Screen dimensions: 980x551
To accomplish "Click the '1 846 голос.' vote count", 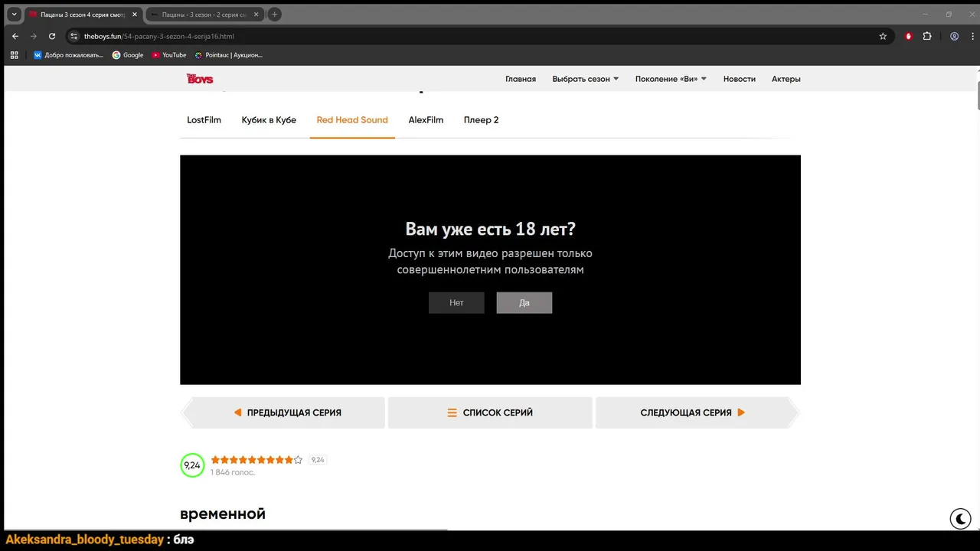I will pos(233,473).
